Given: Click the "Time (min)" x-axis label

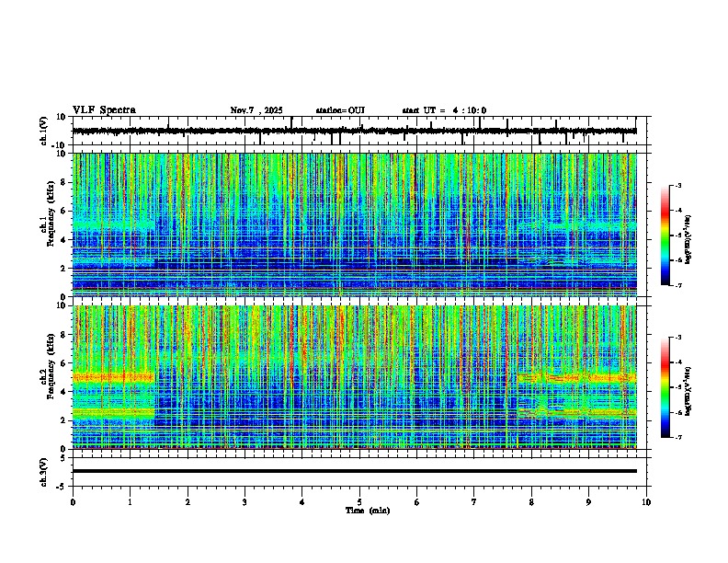Looking at the screenshot, I should tap(368, 511).
